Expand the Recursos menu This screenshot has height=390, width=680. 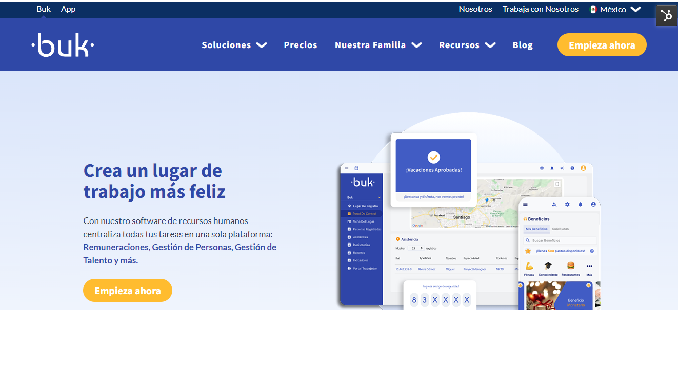467,45
